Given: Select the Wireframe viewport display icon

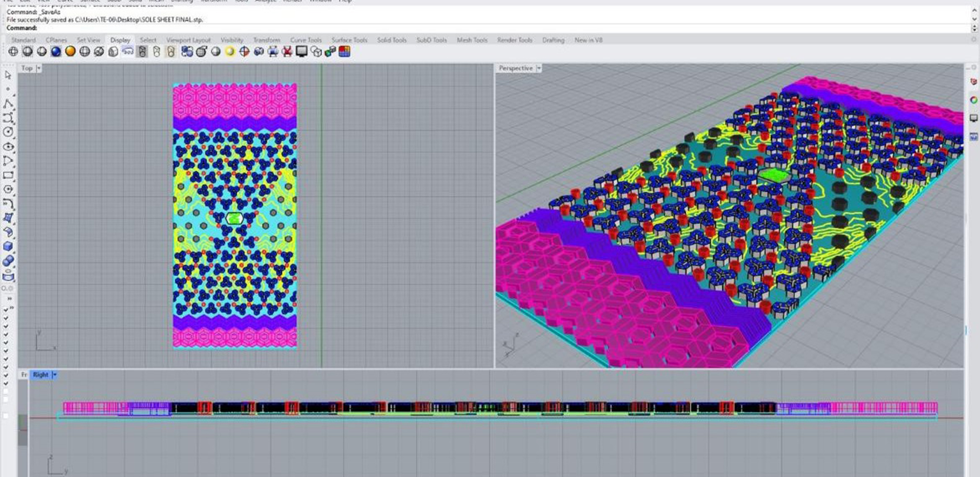Looking at the screenshot, I should tap(13, 52).
